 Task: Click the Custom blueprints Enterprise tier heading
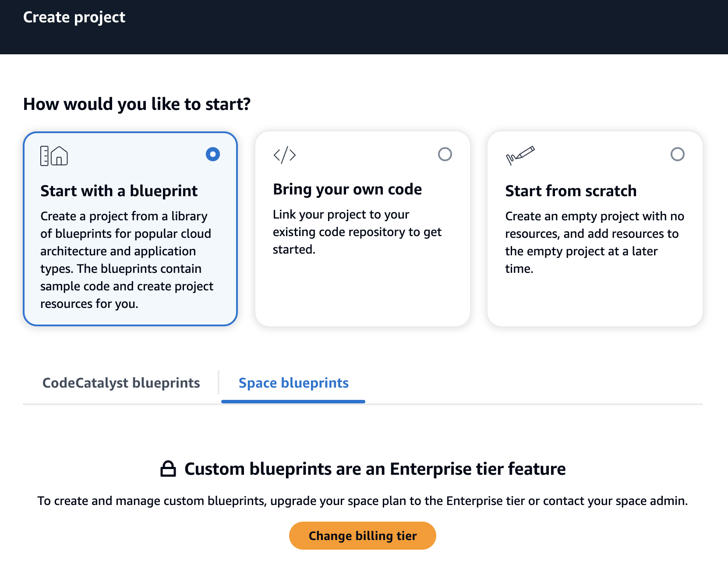(x=375, y=468)
